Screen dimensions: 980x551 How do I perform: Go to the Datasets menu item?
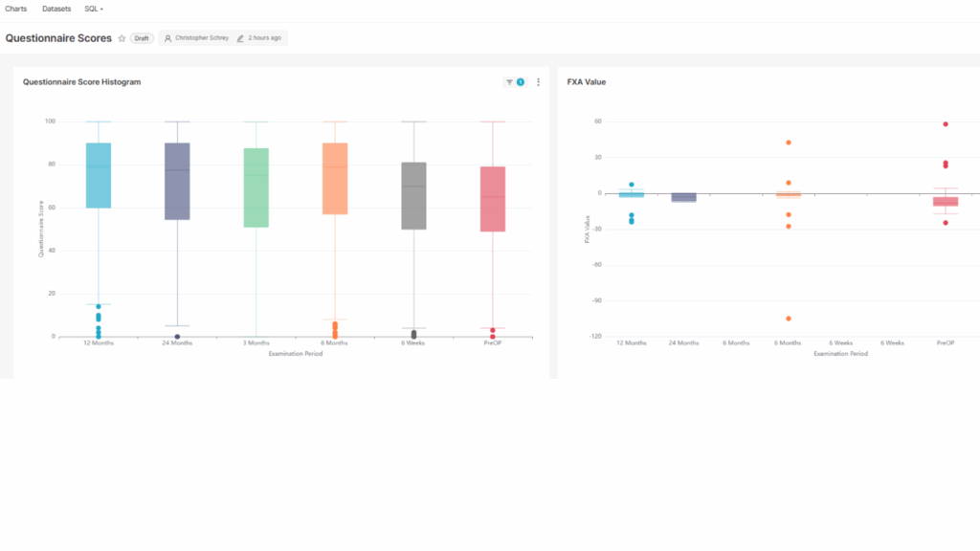56,9
